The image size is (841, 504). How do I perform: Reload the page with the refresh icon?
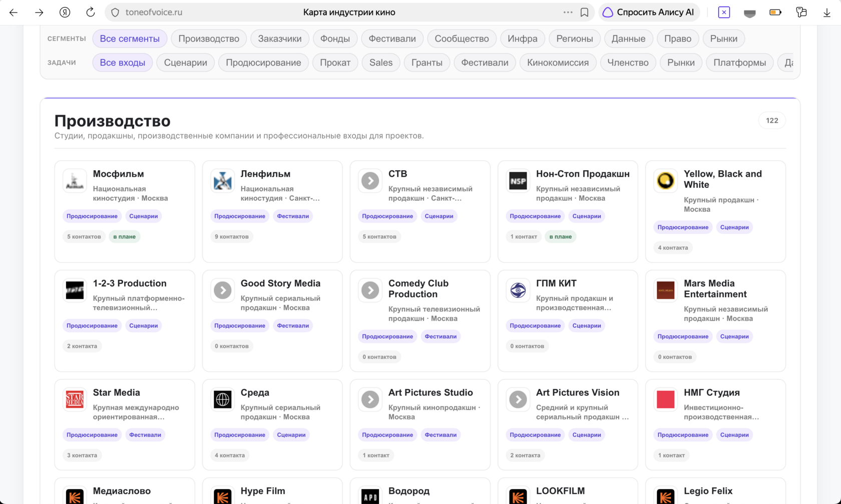(x=91, y=13)
